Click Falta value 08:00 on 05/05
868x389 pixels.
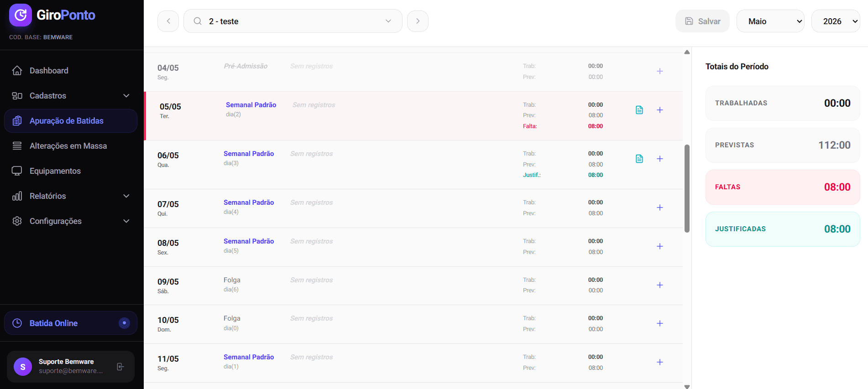(x=595, y=126)
